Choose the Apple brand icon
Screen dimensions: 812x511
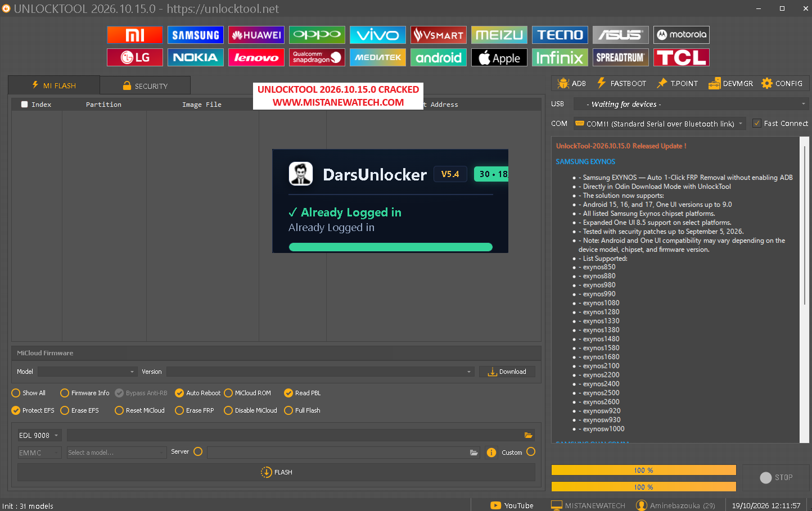[x=499, y=57]
